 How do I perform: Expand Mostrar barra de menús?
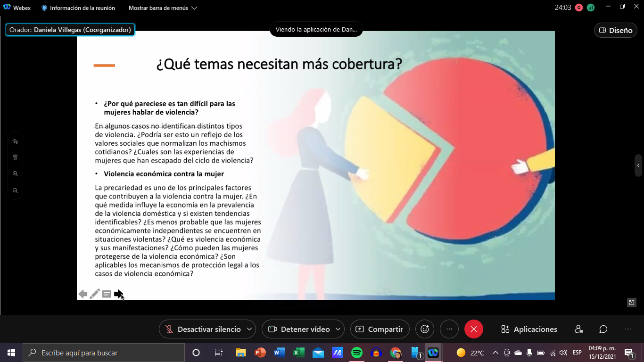163,8
